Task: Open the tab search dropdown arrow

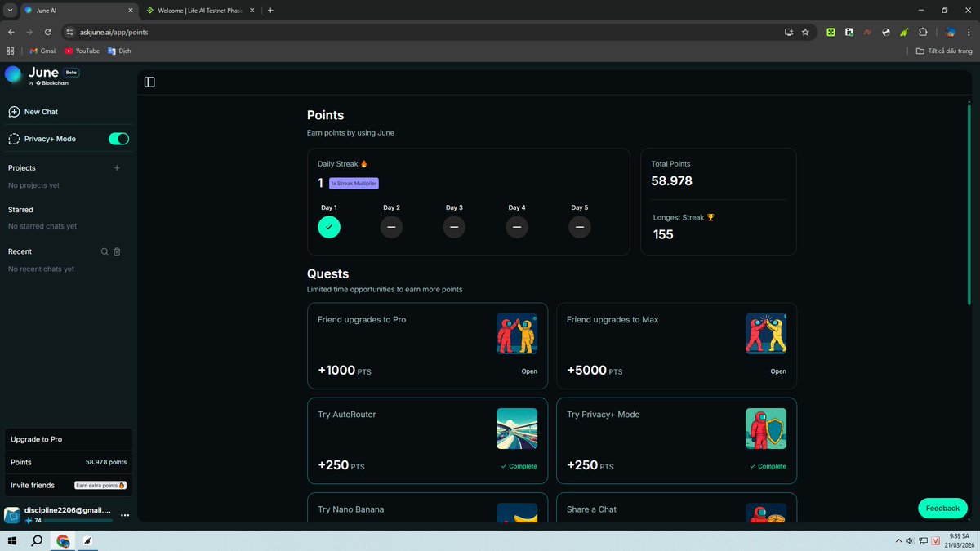Action: (11, 10)
